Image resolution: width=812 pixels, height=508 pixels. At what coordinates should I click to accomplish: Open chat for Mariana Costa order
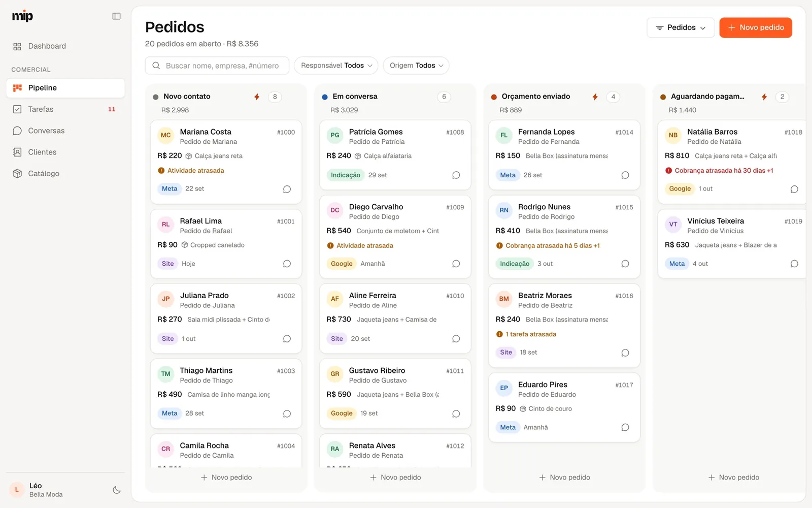[x=287, y=189]
